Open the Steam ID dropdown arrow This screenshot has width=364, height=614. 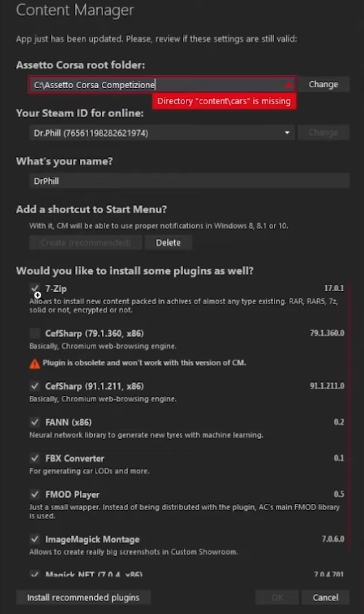coord(287,133)
